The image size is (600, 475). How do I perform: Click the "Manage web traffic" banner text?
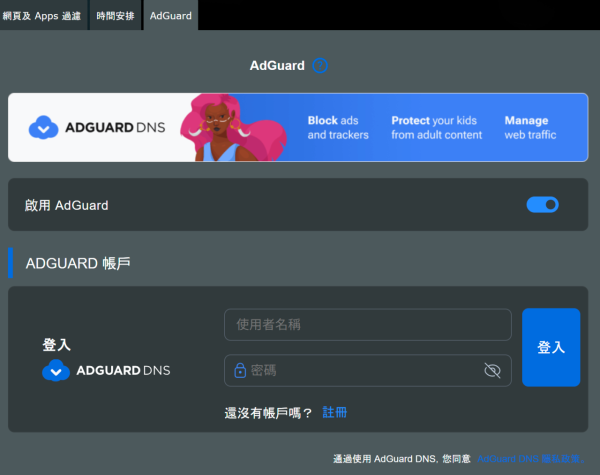[530, 127]
